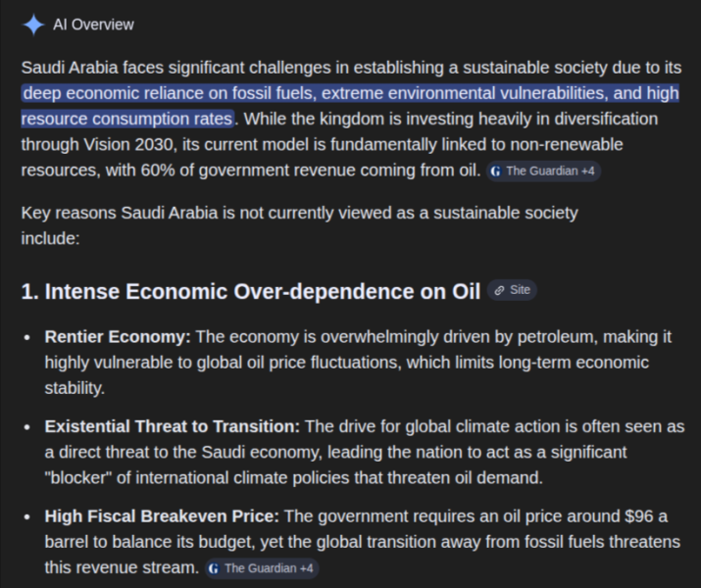Viewport: 701px width, 588px height.
Task: Click the bold 'Existential Threat to Transition:' label
Action: point(173,426)
